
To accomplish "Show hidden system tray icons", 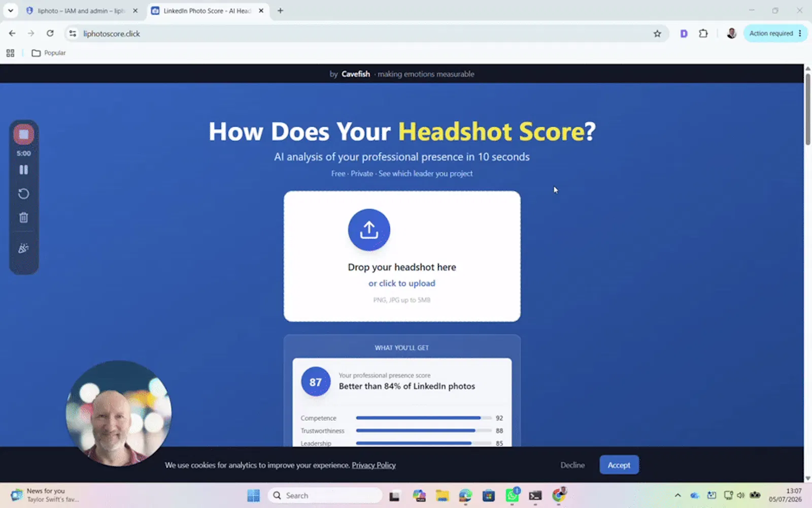I will (x=678, y=495).
